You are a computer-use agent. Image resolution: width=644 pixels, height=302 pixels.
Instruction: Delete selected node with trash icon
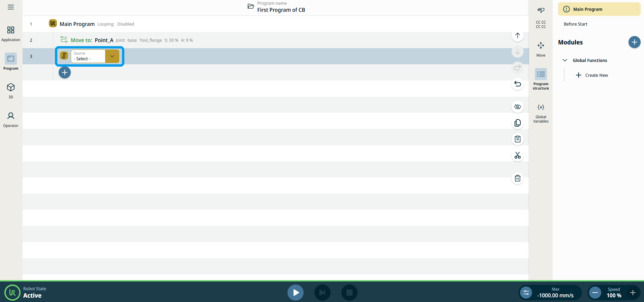pos(517,178)
